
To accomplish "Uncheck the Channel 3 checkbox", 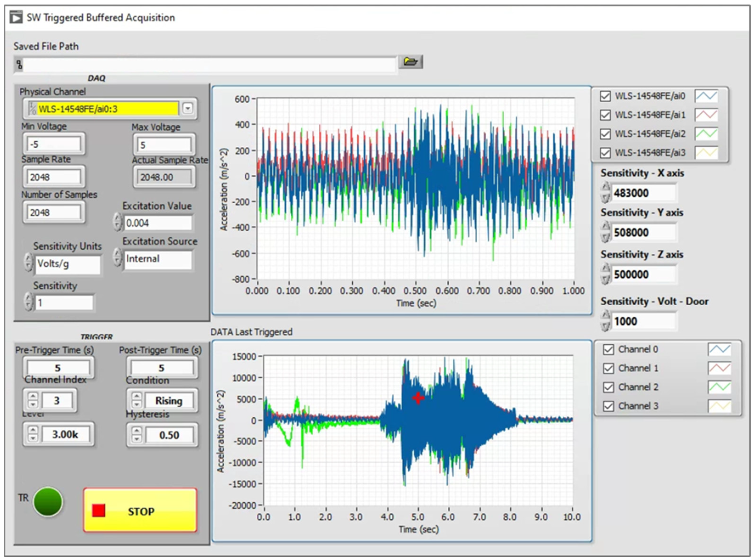I will tap(609, 406).
